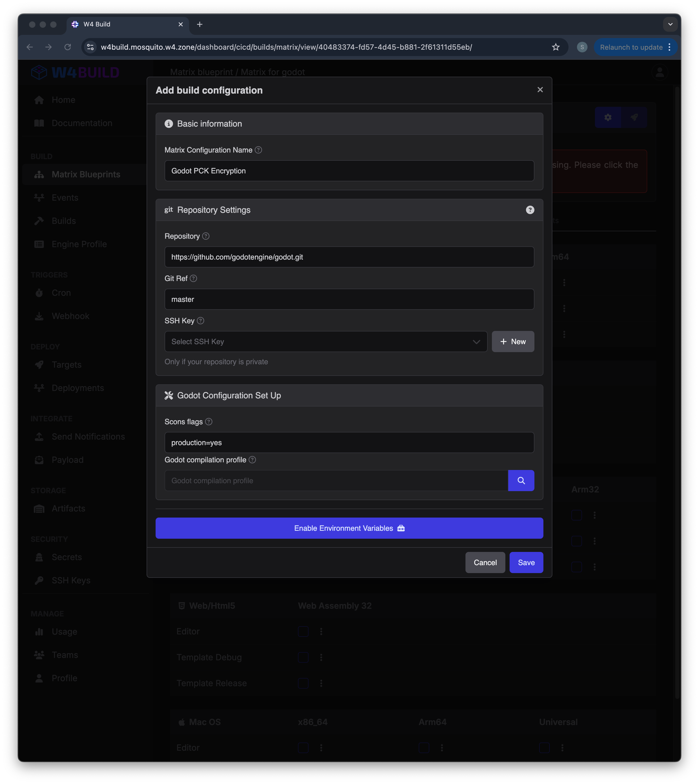This screenshot has height=784, width=699.
Task: Focus the Godot compilation profile input
Action: pos(336,480)
